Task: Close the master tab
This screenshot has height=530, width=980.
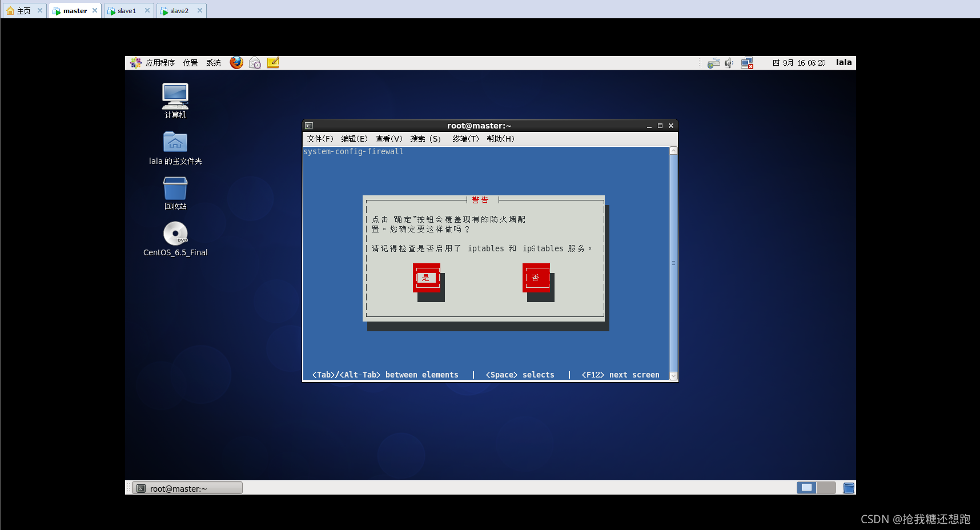Action: pos(95,10)
